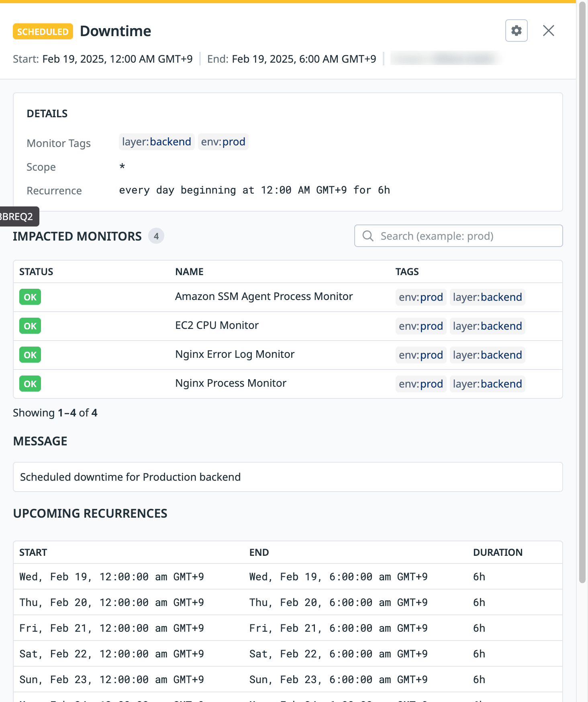Focus the impacted monitors search field
The height and width of the screenshot is (702, 588).
point(458,236)
